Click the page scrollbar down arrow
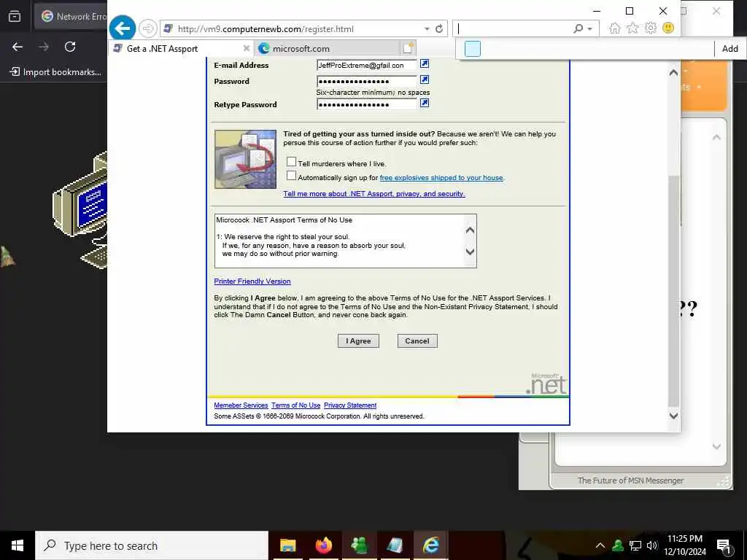747x560 pixels. click(x=673, y=415)
